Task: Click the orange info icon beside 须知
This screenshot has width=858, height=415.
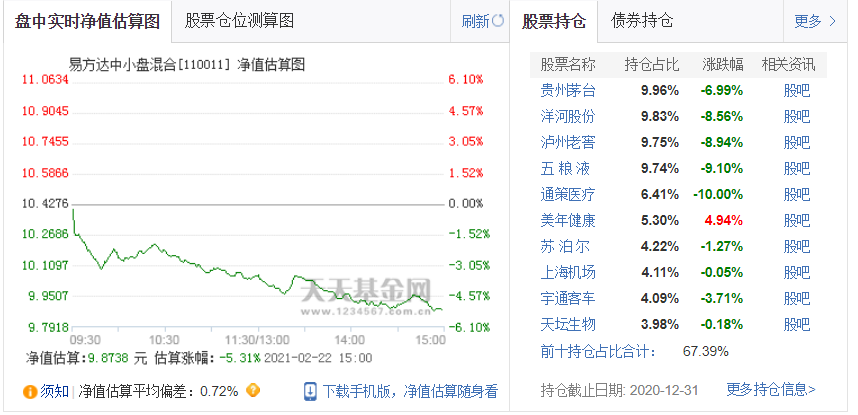Action: click(30, 392)
